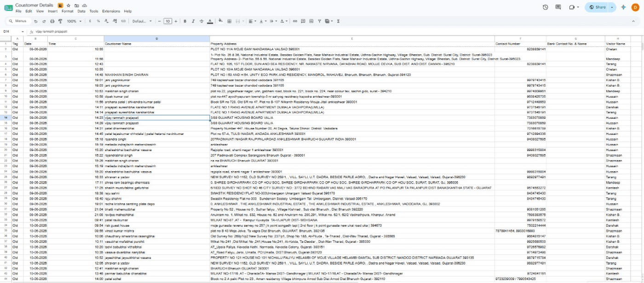This screenshot has width=644, height=283.
Task: Open the Help menu
Action: pyautogui.click(x=128, y=11)
